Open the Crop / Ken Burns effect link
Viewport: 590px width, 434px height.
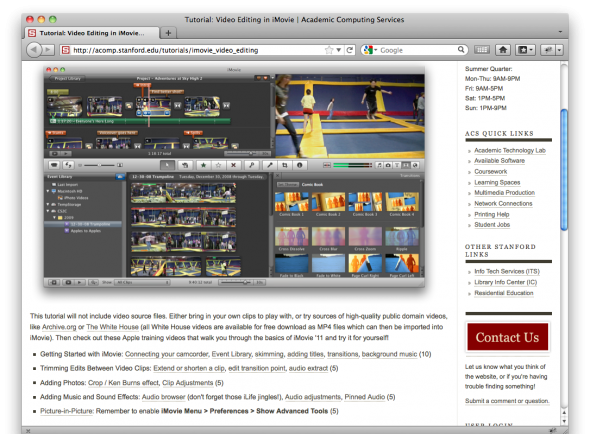(x=123, y=383)
